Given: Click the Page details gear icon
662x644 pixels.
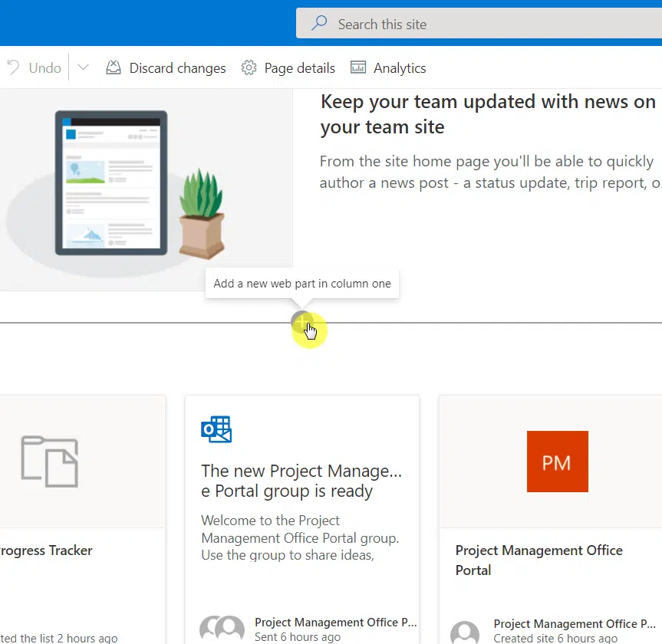Looking at the screenshot, I should pos(249,67).
